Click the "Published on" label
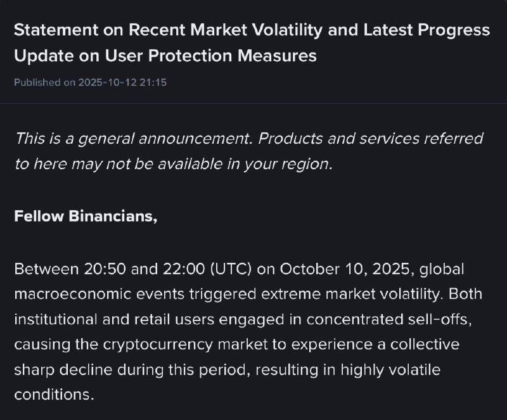 [x=44, y=82]
